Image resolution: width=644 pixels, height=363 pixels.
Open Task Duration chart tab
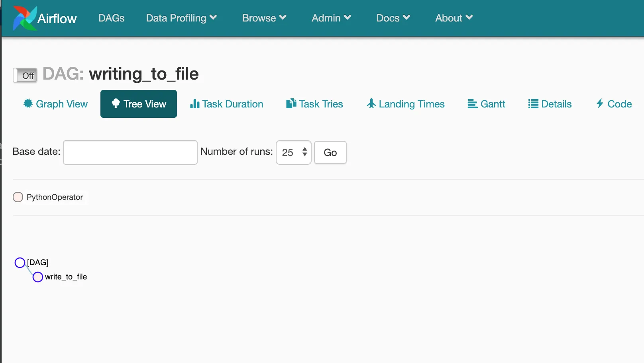point(226,104)
